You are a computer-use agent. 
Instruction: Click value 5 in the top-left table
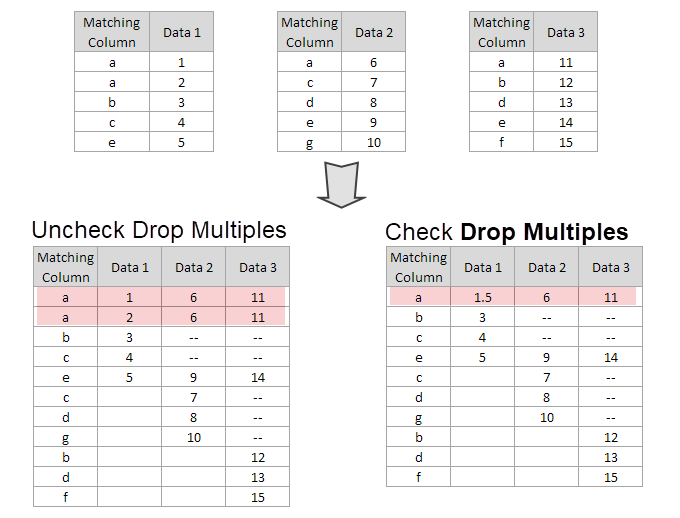click(182, 142)
